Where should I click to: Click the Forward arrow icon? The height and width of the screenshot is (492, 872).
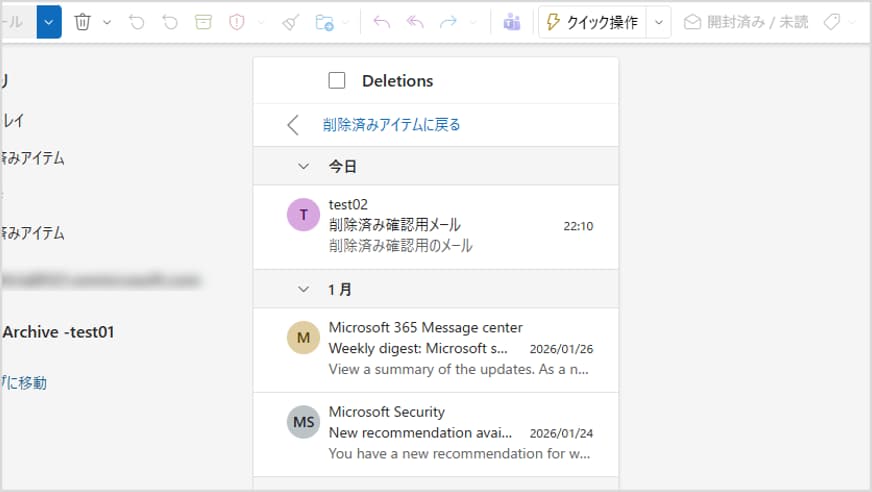pos(449,22)
